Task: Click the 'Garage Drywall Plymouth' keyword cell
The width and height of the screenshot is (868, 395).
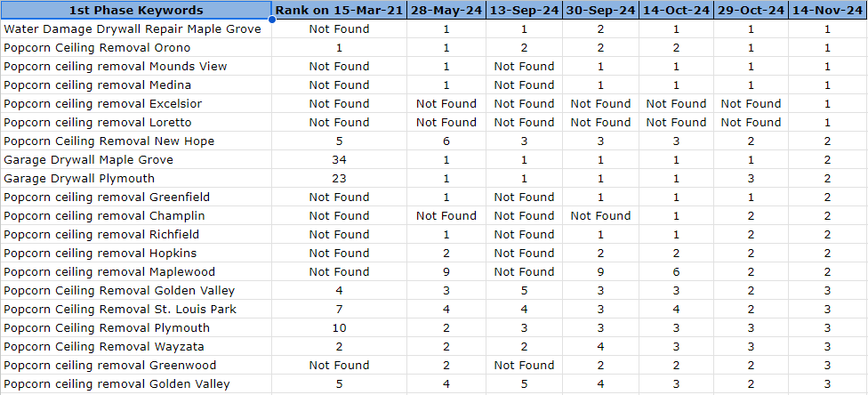Action: click(79, 178)
